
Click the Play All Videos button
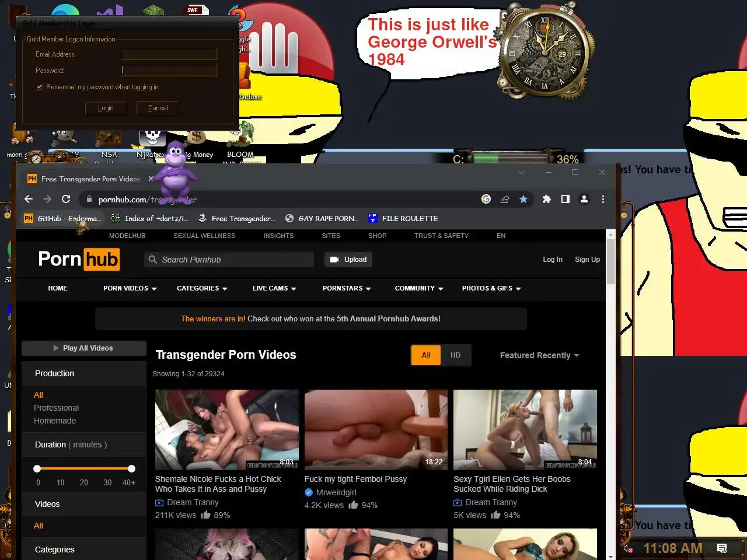point(84,348)
